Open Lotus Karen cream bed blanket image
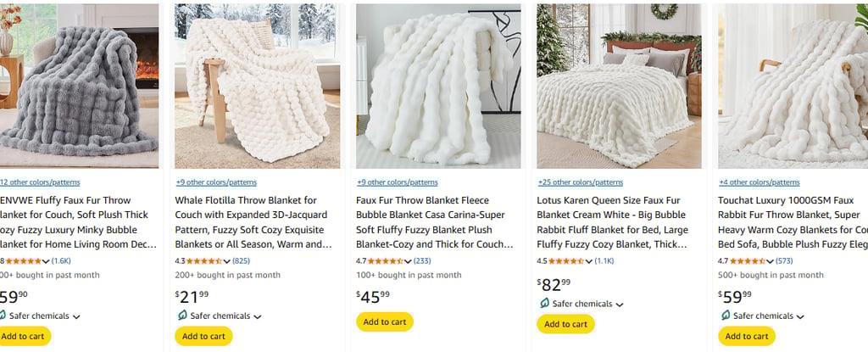The width and height of the screenshot is (868, 352). point(619,87)
